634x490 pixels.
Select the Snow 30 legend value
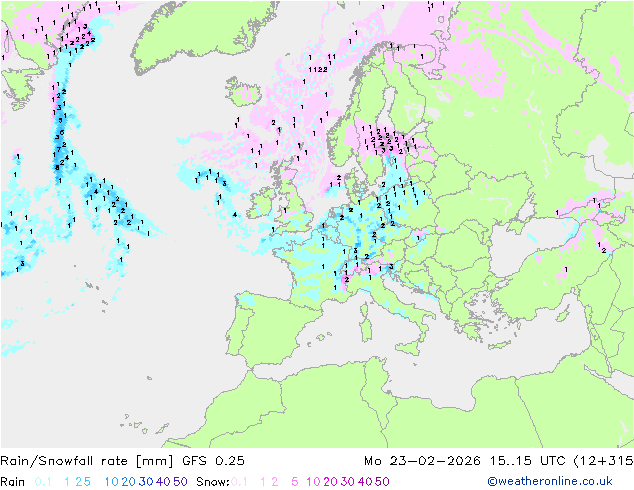(x=348, y=482)
